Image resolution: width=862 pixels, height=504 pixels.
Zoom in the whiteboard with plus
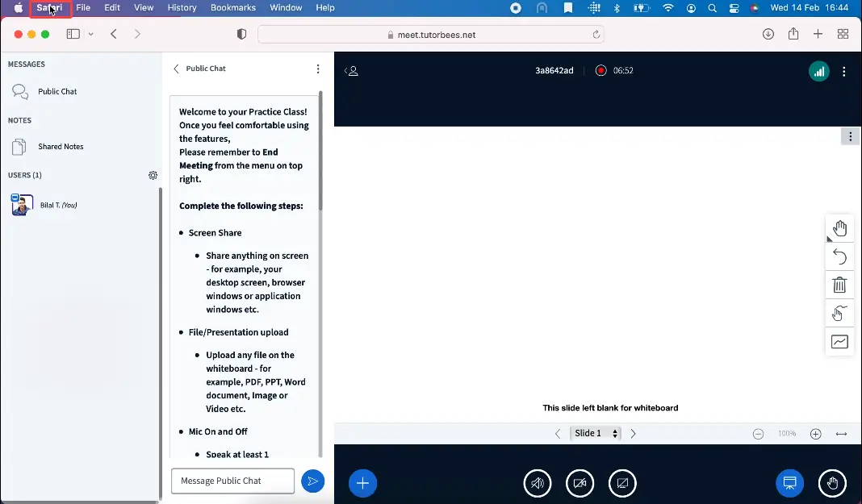[x=815, y=434]
